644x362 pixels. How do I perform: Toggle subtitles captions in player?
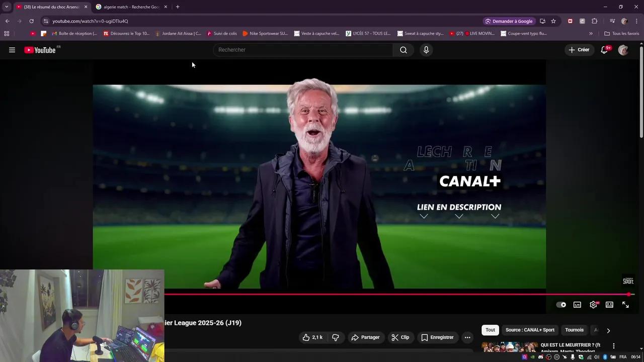coord(577,305)
